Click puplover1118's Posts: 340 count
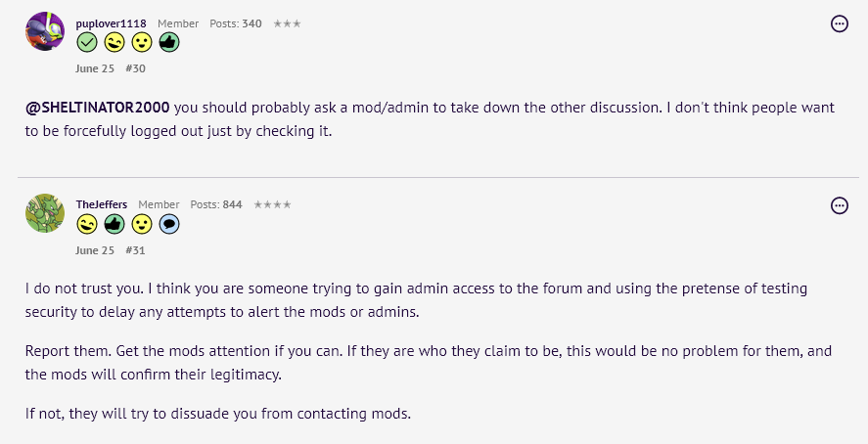 coord(236,23)
